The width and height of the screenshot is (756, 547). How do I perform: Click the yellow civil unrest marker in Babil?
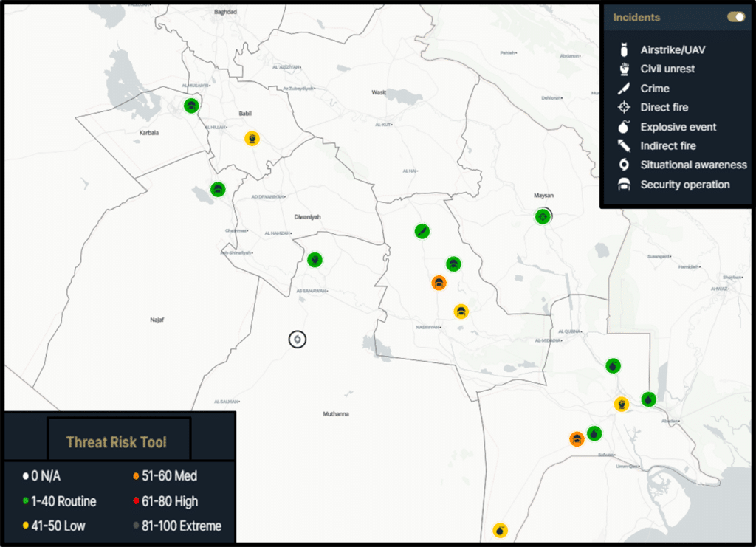click(x=252, y=138)
